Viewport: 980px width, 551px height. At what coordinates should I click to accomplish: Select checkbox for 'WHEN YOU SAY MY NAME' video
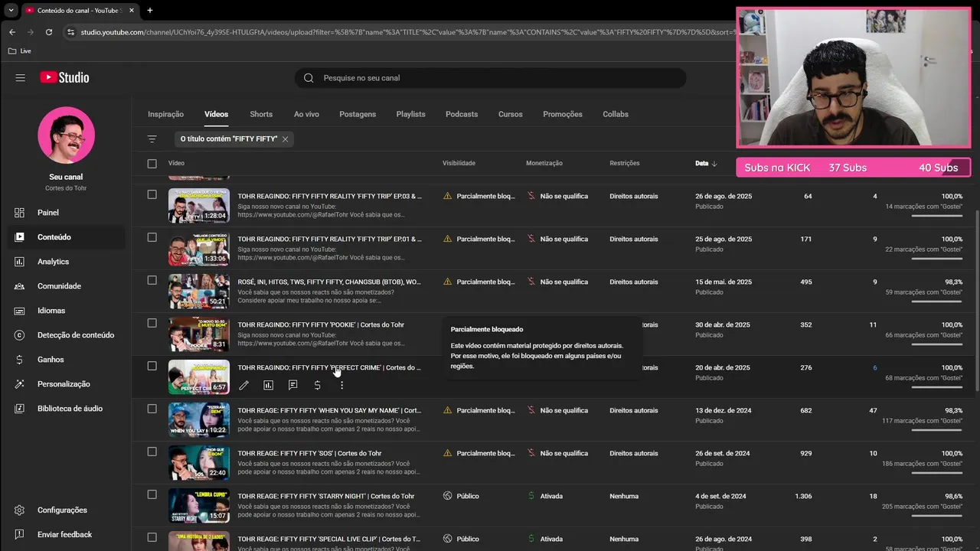coord(152,409)
